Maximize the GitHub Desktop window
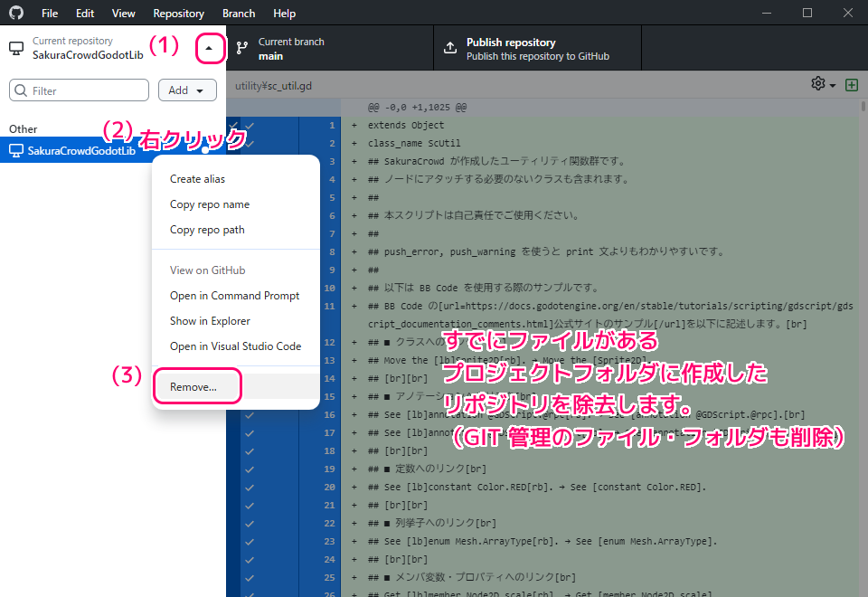This screenshot has height=597, width=868. pyautogui.click(x=807, y=13)
